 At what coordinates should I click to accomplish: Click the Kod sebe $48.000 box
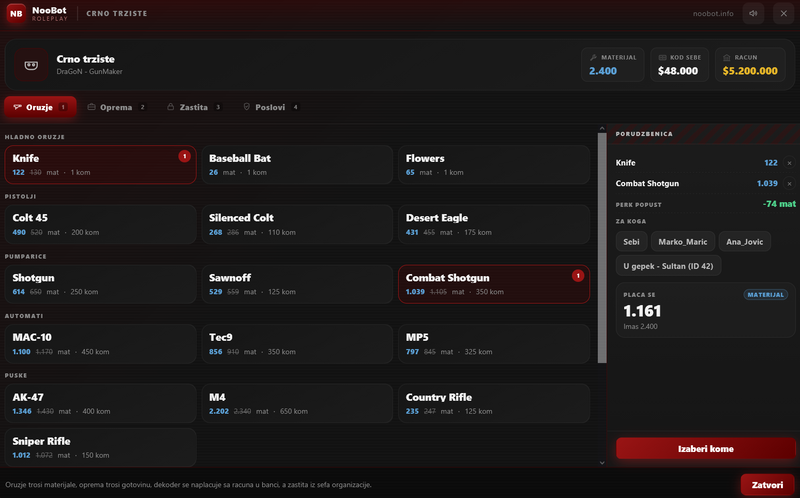pos(680,65)
